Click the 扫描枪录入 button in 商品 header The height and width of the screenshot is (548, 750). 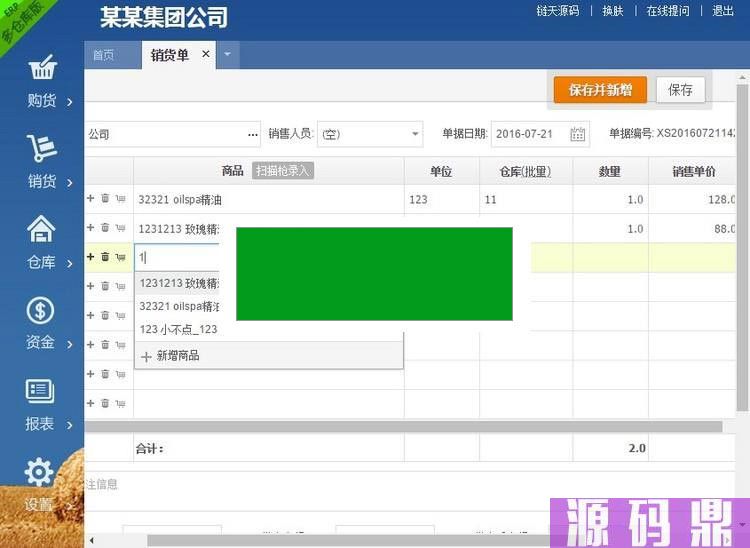[x=283, y=170]
